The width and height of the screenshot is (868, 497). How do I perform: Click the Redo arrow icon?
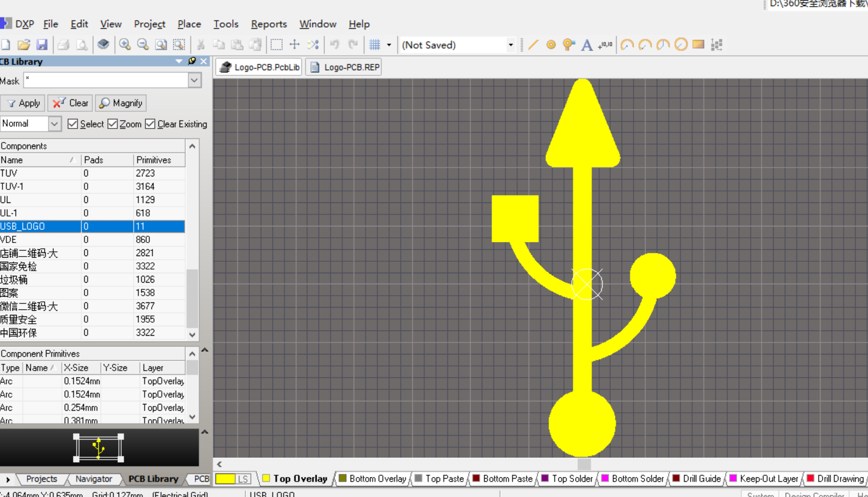(x=353, y=45)
